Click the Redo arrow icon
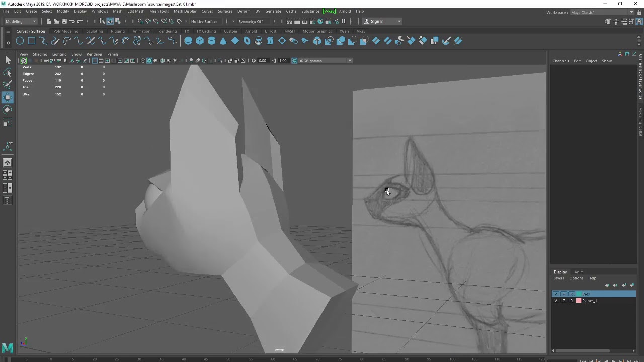 (x=79, y=21)
